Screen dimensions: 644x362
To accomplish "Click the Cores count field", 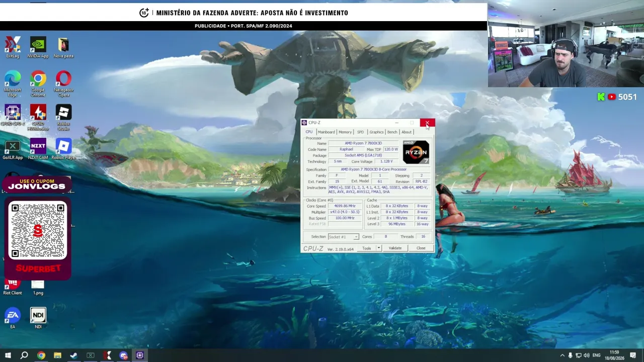I will coord(386,237).
